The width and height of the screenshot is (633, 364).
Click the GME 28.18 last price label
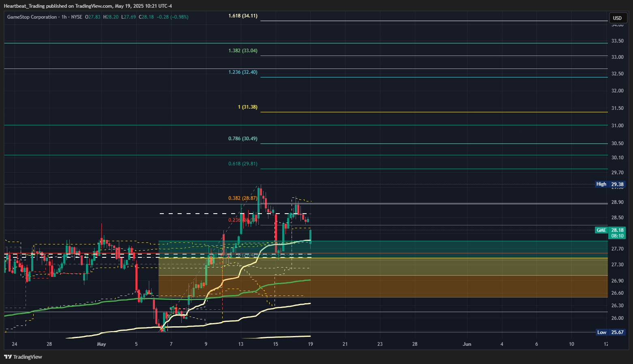(610, 230)
